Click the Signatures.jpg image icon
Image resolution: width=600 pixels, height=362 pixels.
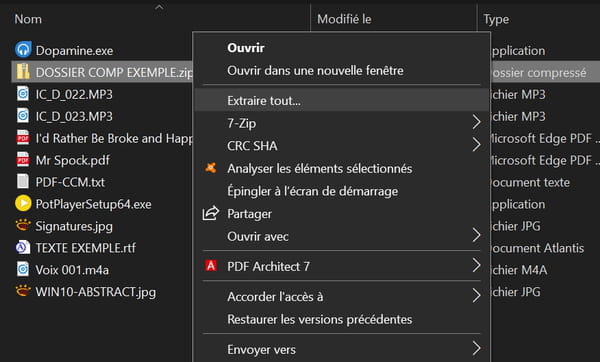tap(23, 225)
